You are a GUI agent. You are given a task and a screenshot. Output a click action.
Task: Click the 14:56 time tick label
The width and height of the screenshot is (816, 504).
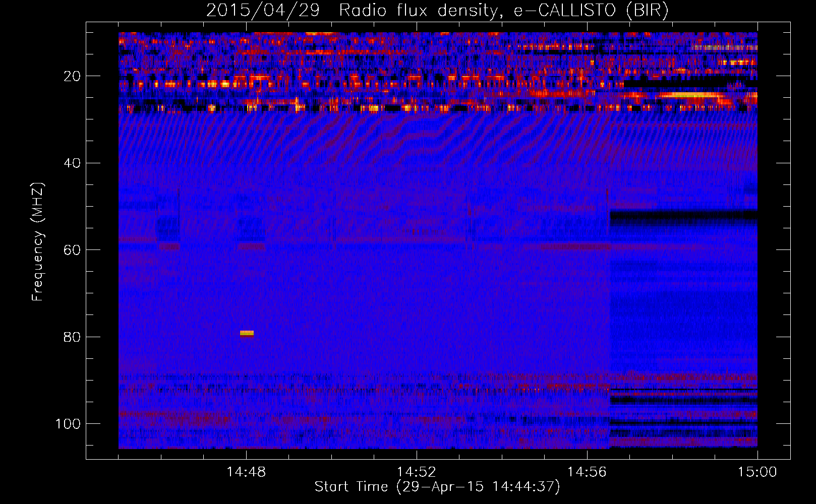click(587, 472)
